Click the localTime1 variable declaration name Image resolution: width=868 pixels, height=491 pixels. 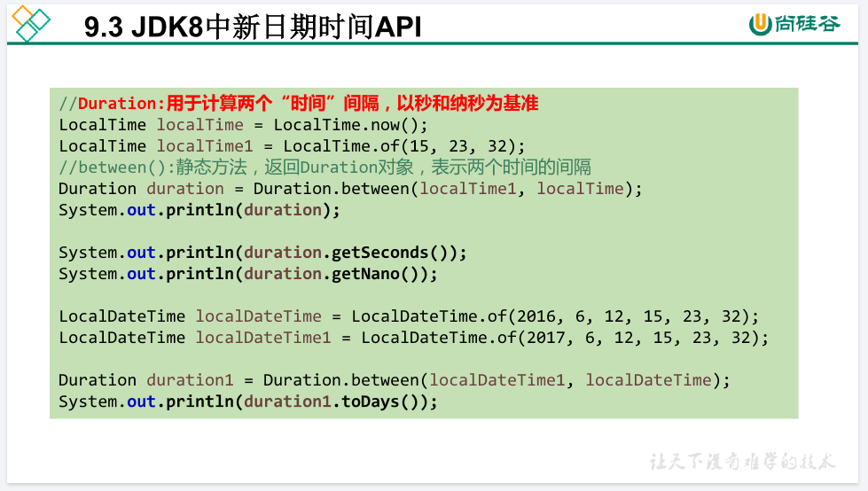pyautogui.click(x=199, y=146)
